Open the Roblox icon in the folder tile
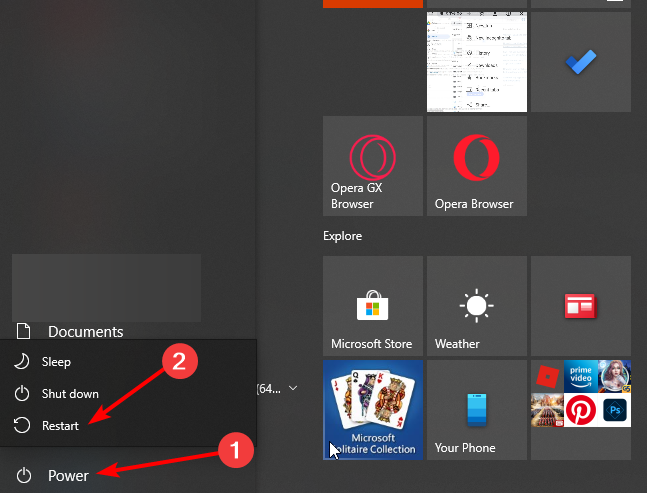647x493 pixels. 547,376
